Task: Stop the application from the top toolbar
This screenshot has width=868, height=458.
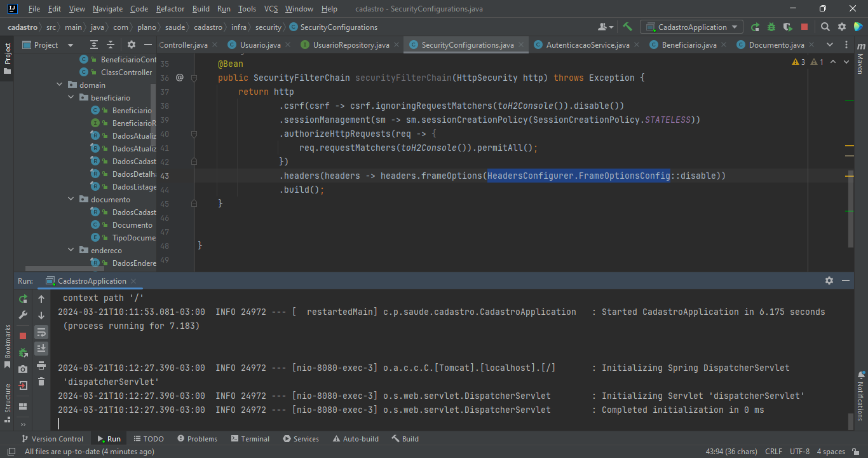Action: click(x=804, y=27)
